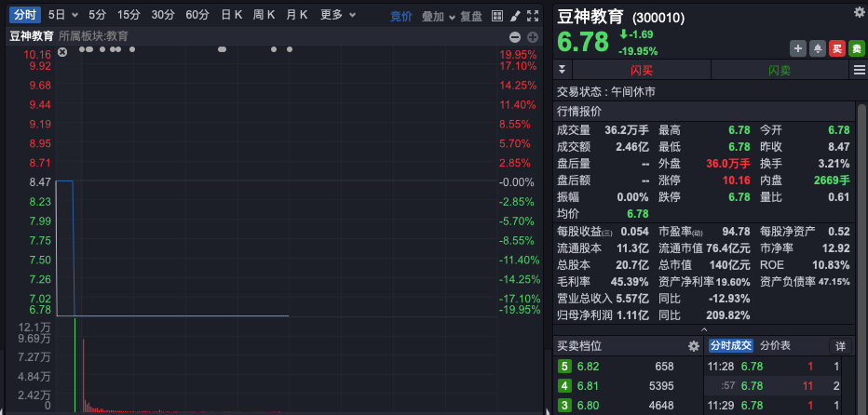Switch to the 60分 chart period
The image size is (868, 415).
point(197,15)
